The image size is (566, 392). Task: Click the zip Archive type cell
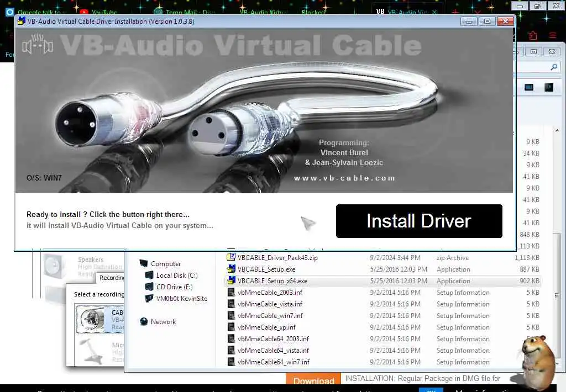pyautogui.click(x=452, y=257)
